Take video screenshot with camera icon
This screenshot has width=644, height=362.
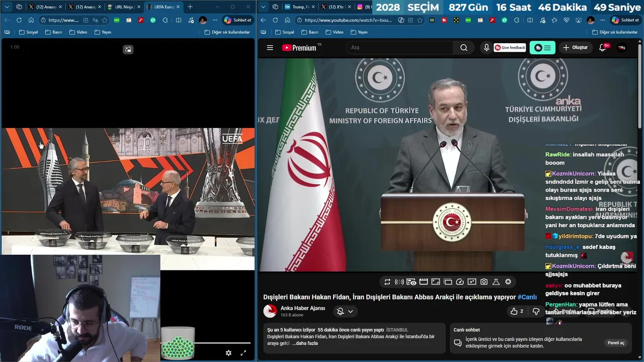[484, 282]
